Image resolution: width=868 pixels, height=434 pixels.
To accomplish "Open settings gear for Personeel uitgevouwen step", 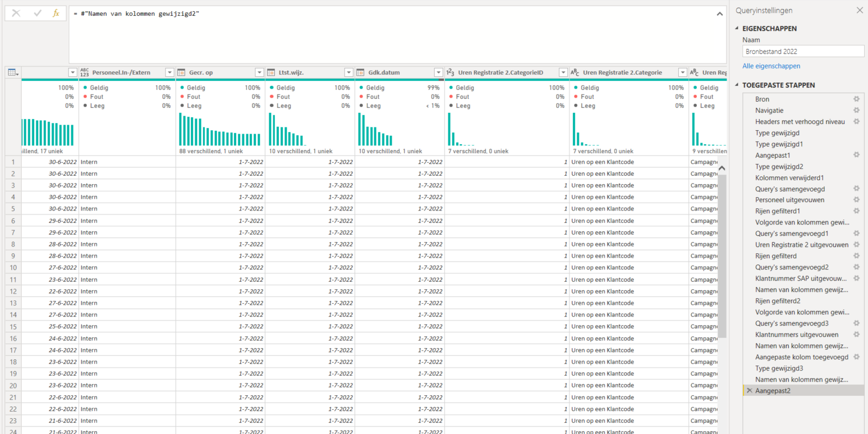I will pyautogui.click(x=856, y=200).
